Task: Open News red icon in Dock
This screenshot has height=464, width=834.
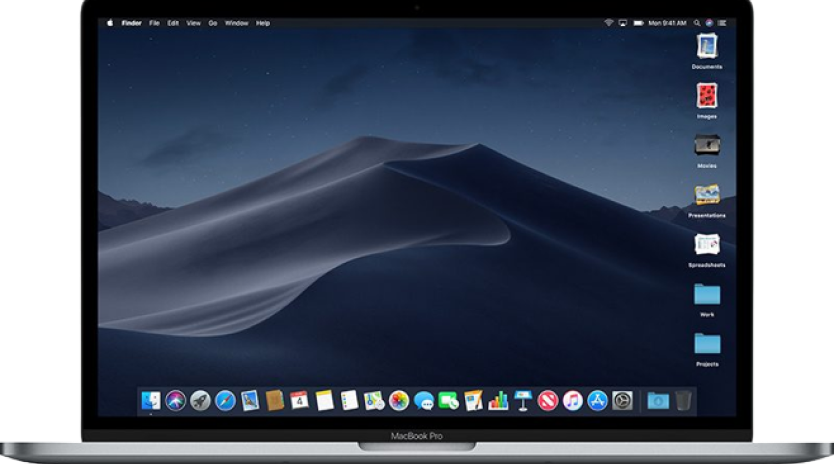Action: (x=547, y=400)
